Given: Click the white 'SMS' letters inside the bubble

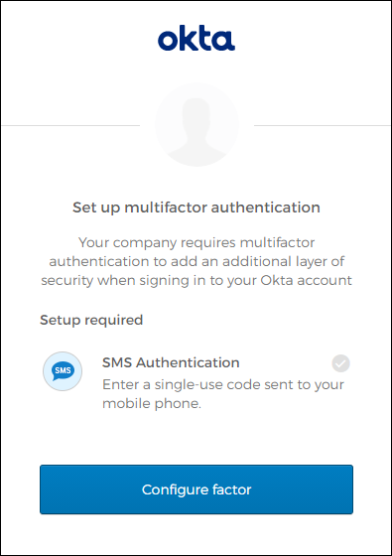Looking at the screenshot, I should coord(63,370).
